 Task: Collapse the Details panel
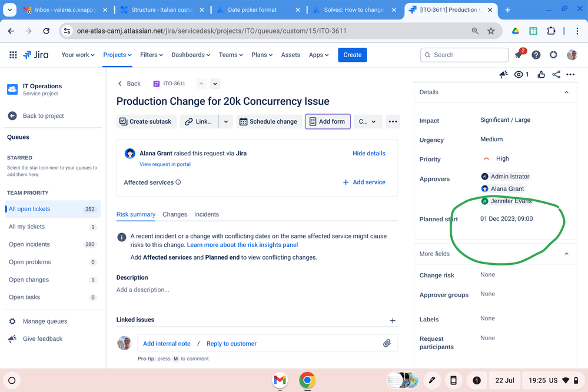coord(567,92)
